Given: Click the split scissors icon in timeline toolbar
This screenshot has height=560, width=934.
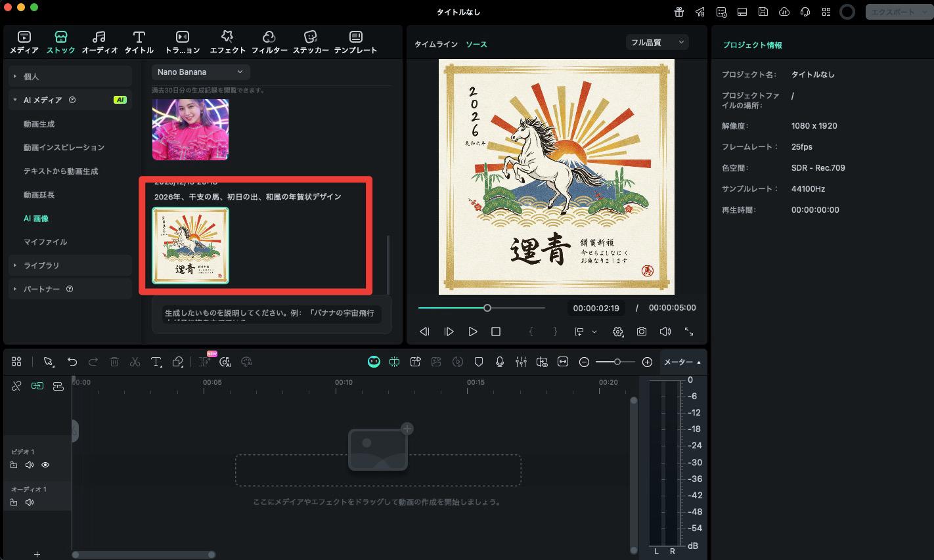Looking at the screenshot, I should tap(135, 362).
